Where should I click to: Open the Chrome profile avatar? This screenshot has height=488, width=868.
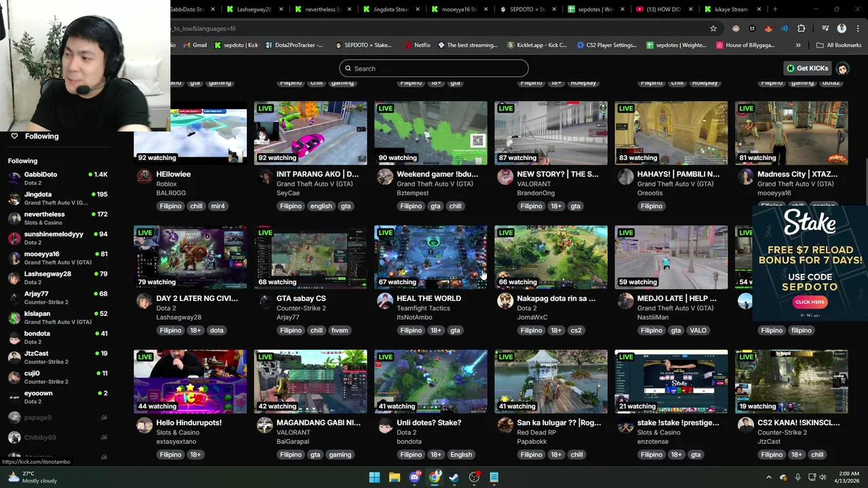point(842,28)
